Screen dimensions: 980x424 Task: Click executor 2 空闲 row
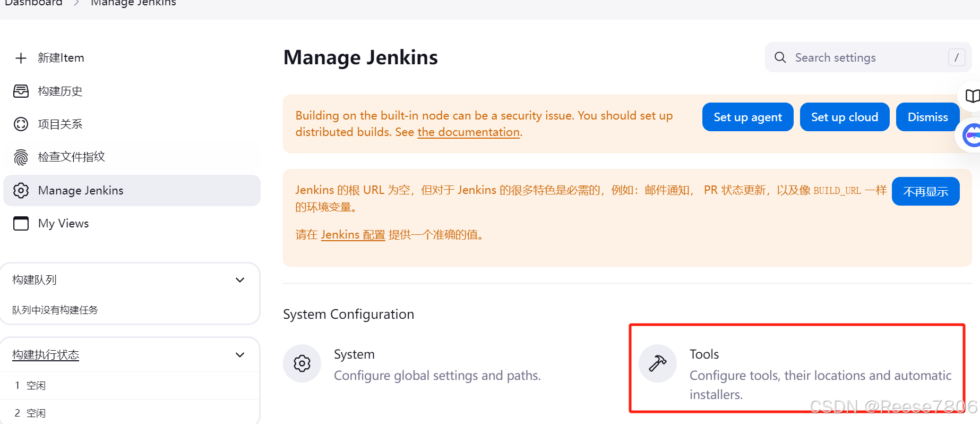point(130,413)
